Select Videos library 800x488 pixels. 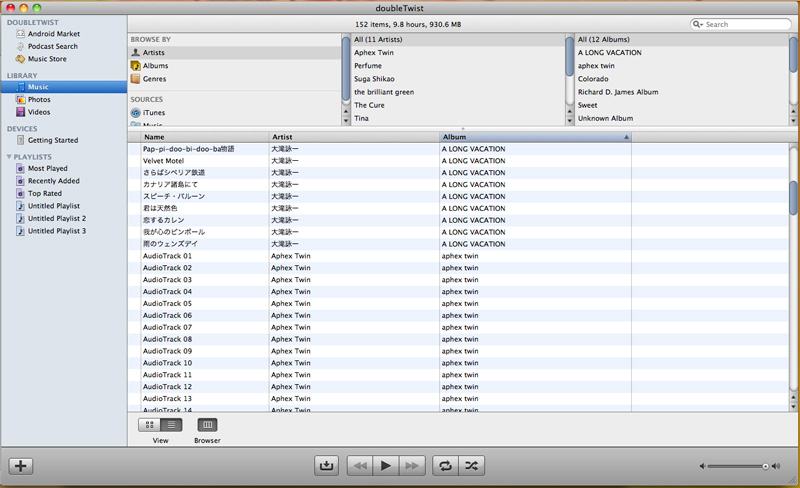[39, 112]
